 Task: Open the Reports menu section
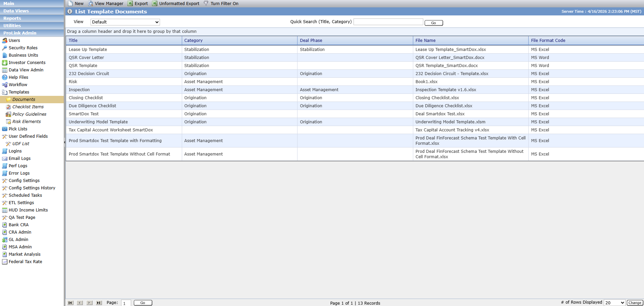coord(32,18)
